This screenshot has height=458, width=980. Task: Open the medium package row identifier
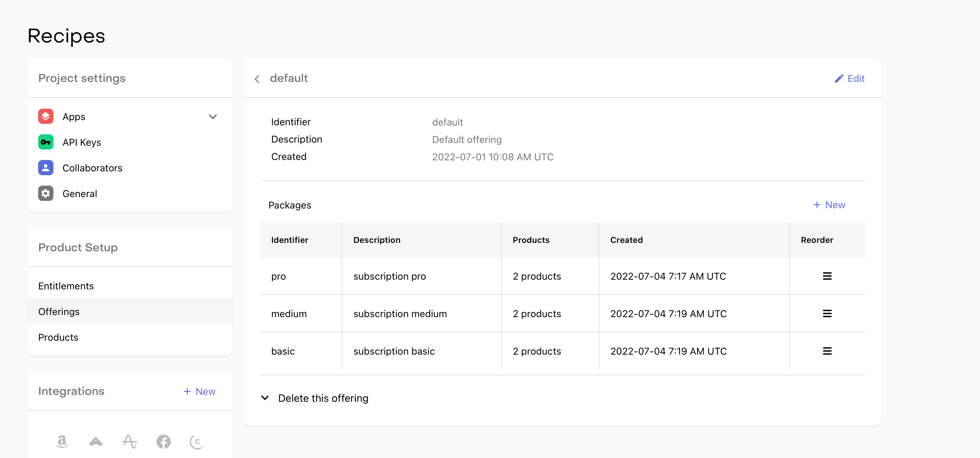click(x=289, y=313)
